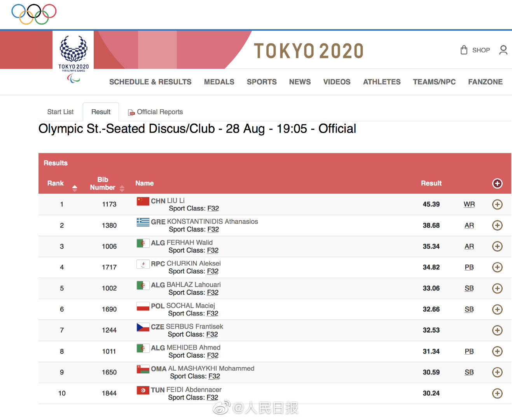Click the Greece flag beside KONSTANTINIDIS
Viewport: 512px width, 420px height.
(x=143, y=222)
